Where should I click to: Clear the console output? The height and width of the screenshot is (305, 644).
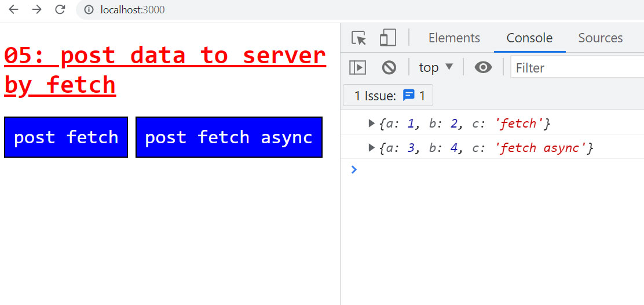389,68
